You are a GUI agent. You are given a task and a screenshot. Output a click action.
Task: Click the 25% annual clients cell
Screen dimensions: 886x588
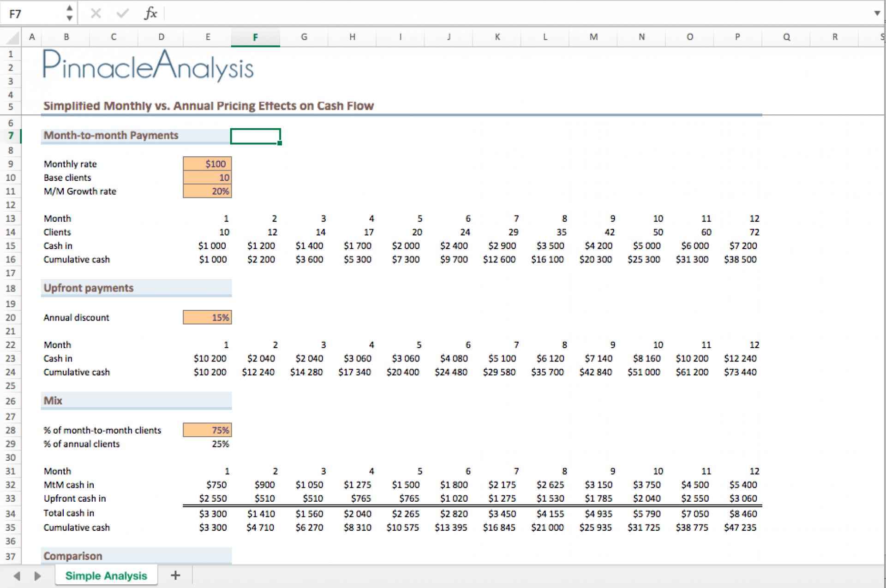click(x=207, y=444)
